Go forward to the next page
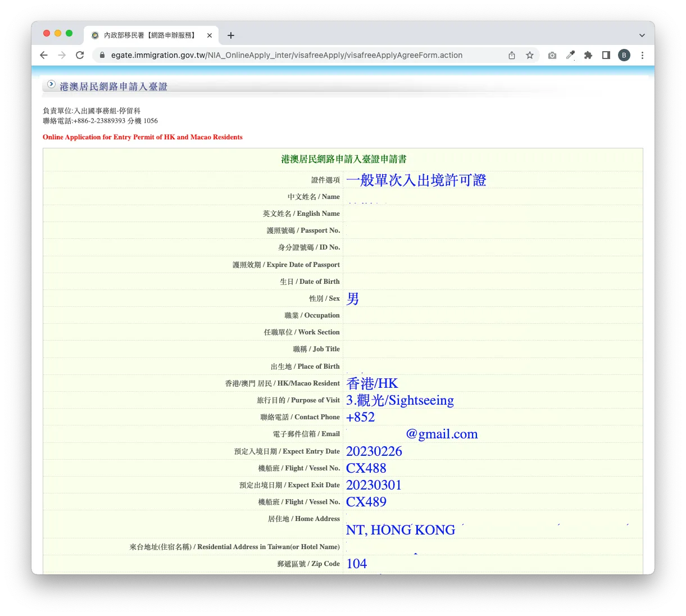The height and width of the screenshot is (616, 686). (x=62, y=55)
